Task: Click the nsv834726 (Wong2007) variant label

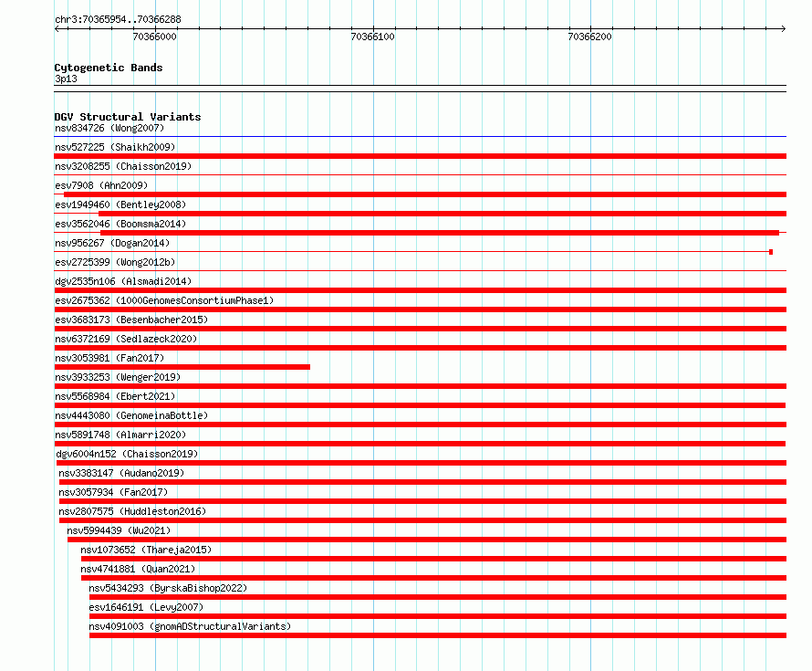Action: [x=109, y=128]
